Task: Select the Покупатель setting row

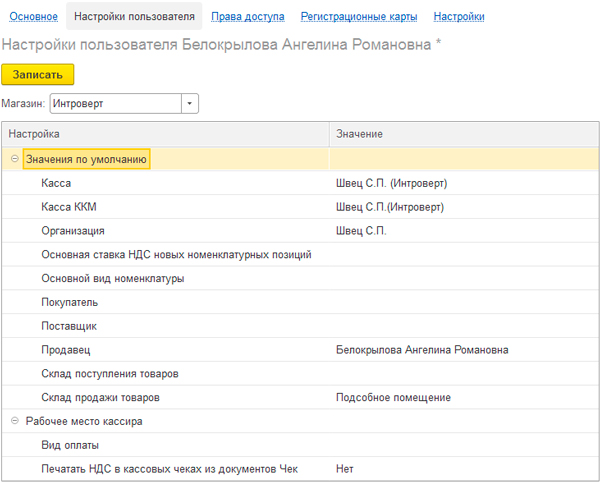Action: click(x=300, y=302)
